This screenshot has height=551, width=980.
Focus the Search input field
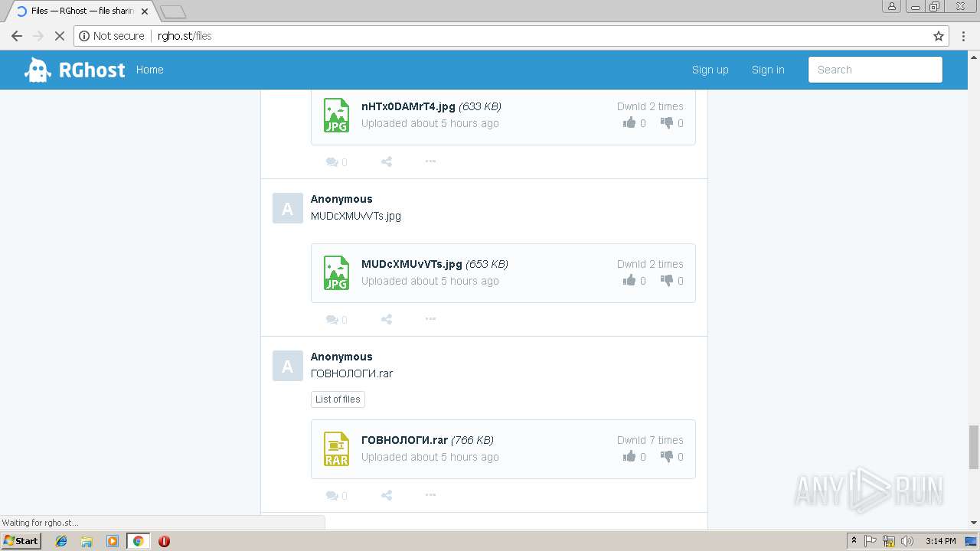click(875, 70)
